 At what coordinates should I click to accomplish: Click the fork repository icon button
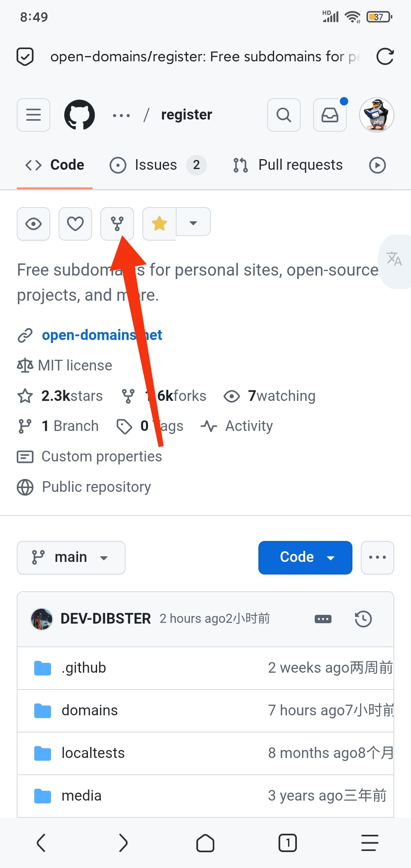pyautogui.click(x=117, y=223)
